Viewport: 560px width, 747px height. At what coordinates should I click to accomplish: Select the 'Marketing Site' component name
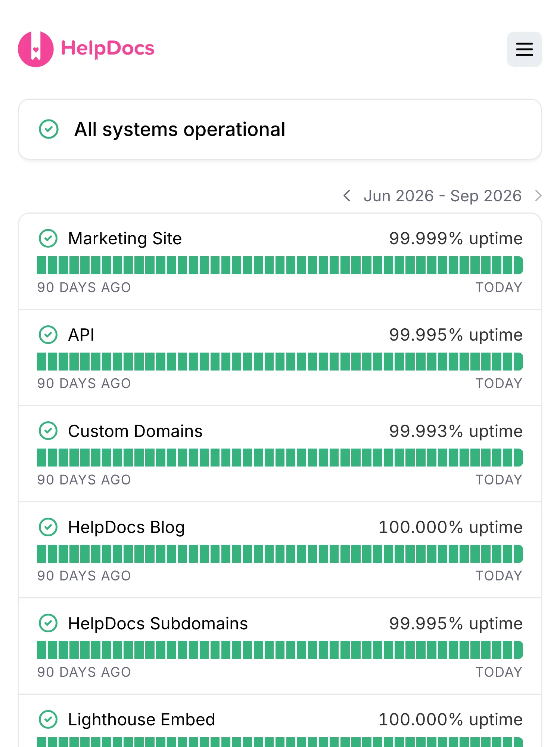pos(125,239)
